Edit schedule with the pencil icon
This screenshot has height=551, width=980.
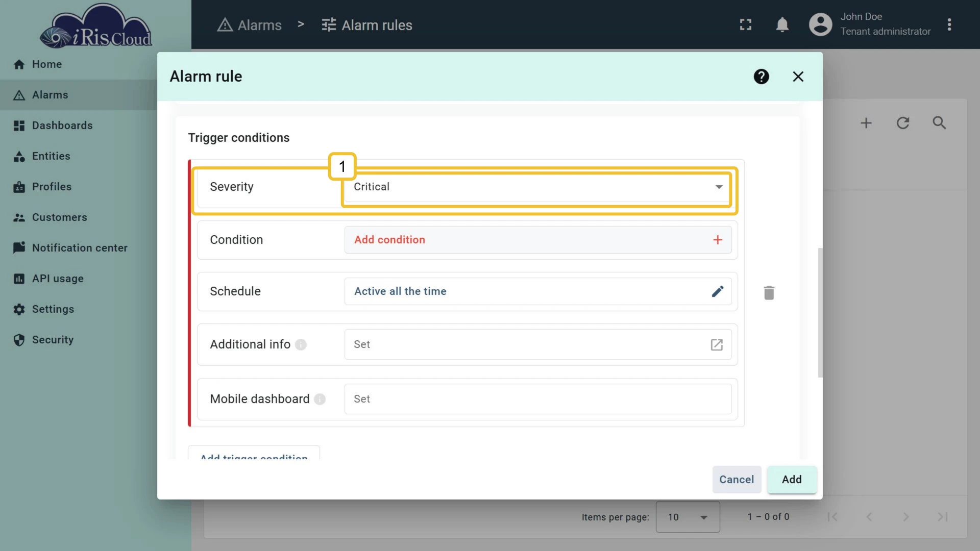(x=718, y=291)
